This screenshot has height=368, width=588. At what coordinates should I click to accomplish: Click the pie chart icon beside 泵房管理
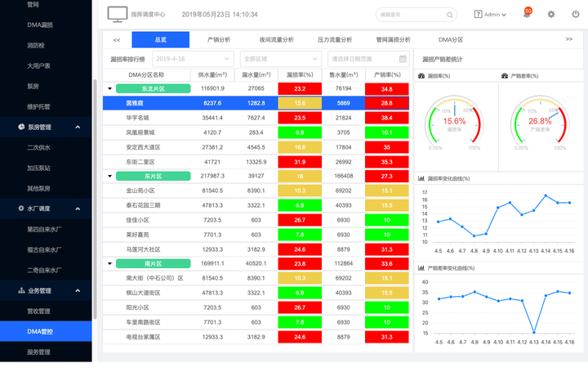[x=21, y=127]
